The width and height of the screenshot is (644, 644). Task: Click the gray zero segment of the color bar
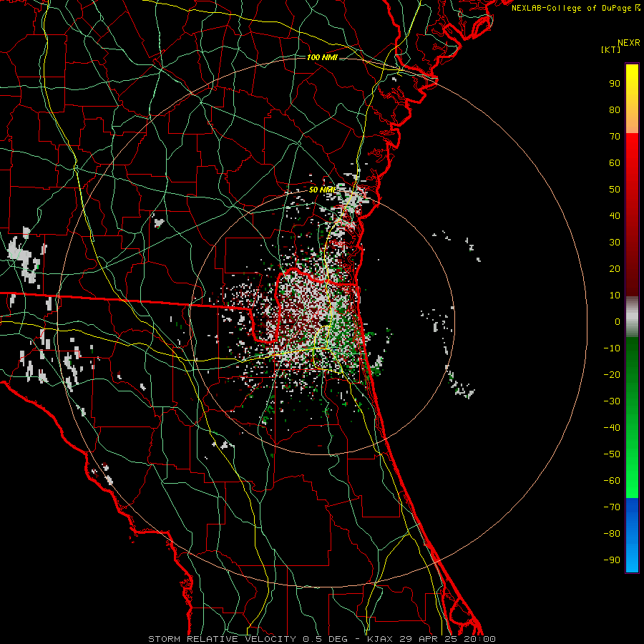pos(632,317)
